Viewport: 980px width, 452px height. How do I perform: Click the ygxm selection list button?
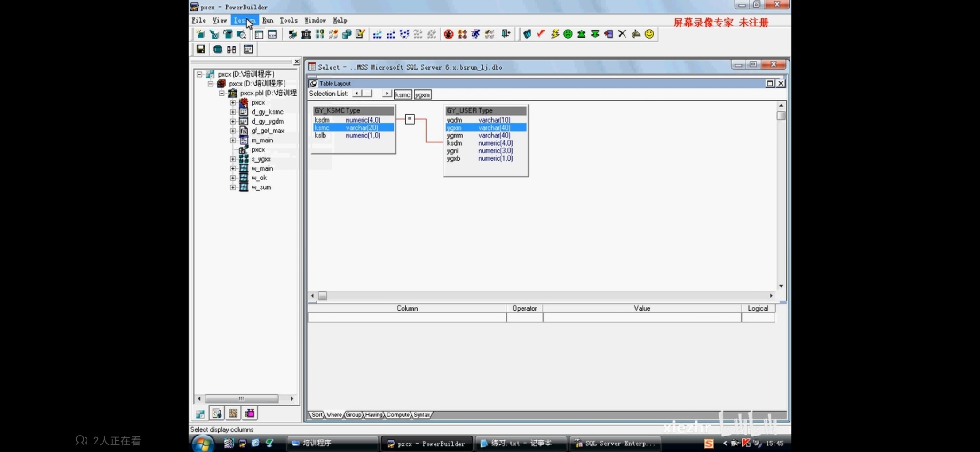pos(422,94)
